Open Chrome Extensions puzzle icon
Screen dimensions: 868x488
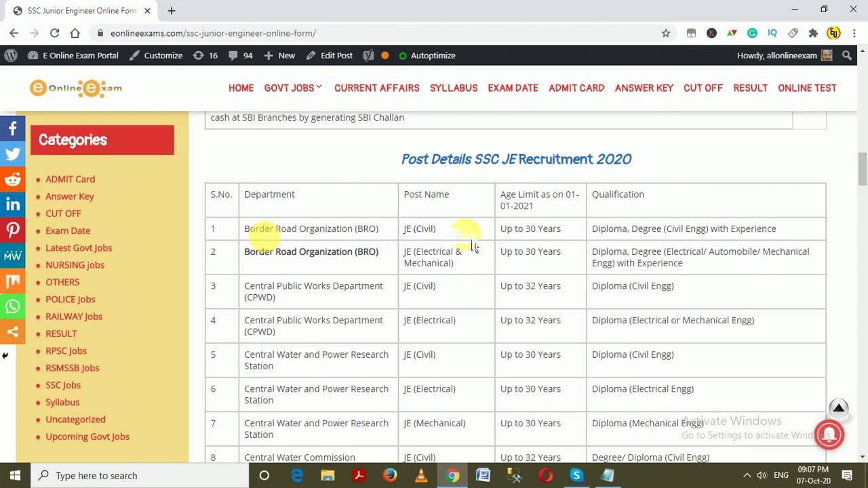[813, 33]
